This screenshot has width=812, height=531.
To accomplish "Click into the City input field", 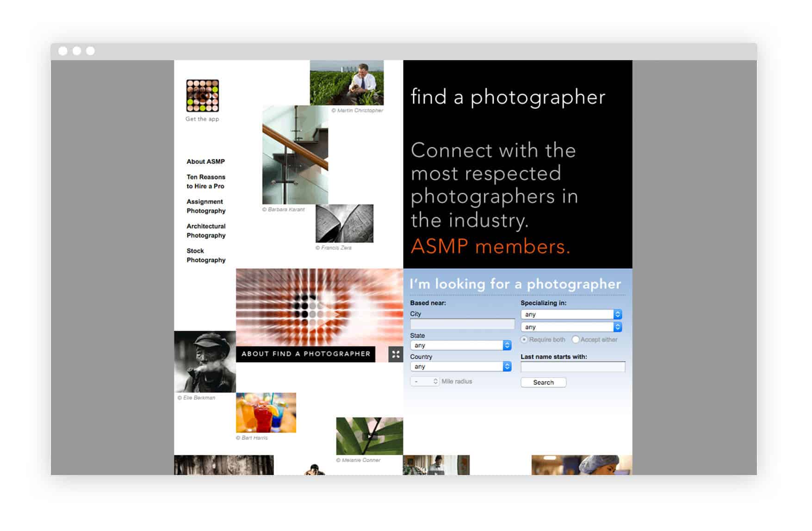I will click(462, 324).
